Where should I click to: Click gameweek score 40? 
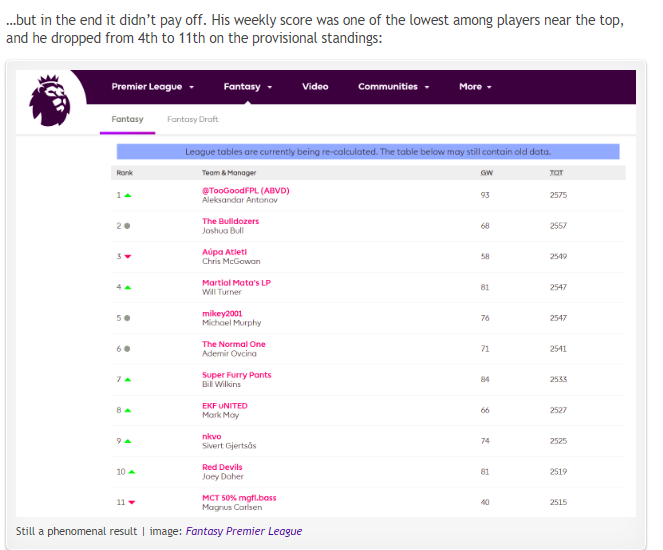[485, 503]
